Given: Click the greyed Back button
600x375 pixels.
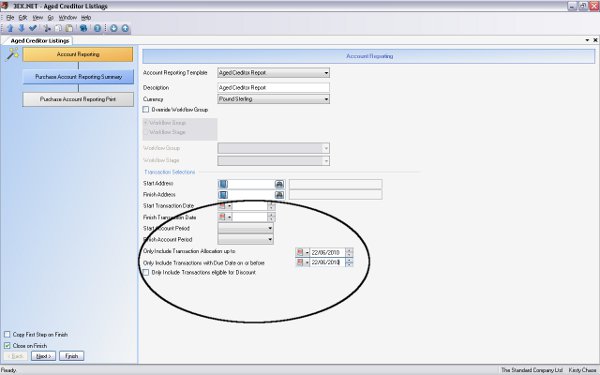Looking at the screenshot, I should click(16, 356).
